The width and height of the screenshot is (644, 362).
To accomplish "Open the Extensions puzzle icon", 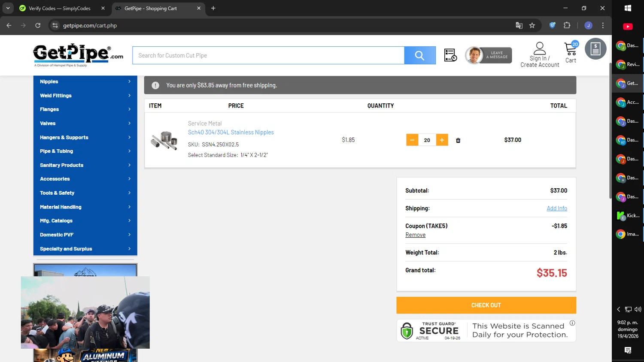I will (567, 25).
